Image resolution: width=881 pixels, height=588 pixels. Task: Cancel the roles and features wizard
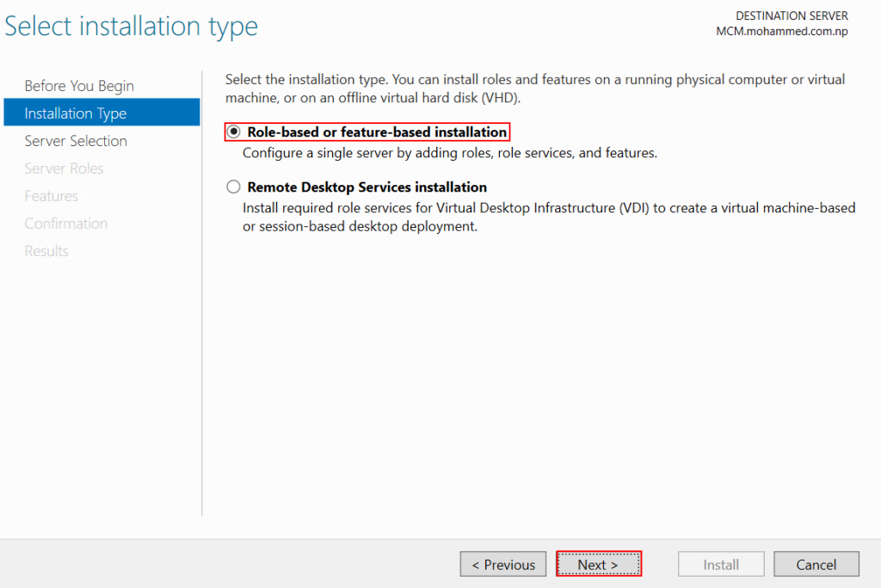pos(816,565)
